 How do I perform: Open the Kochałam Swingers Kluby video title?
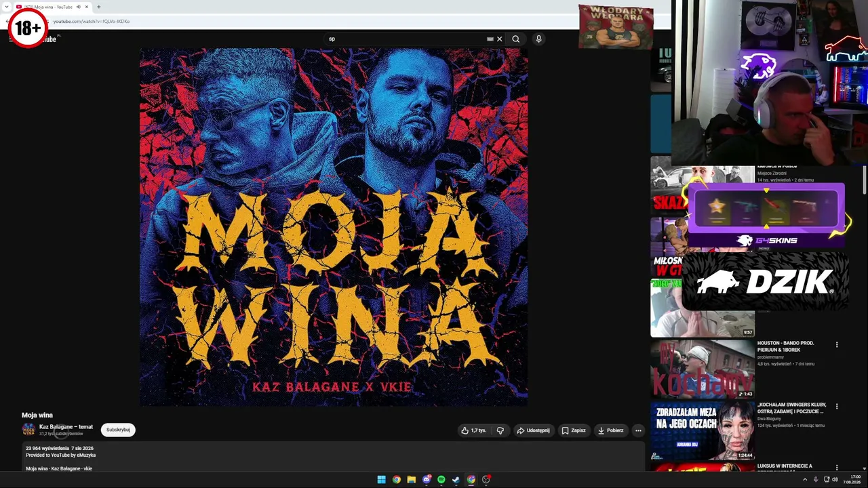tap(791, 408)
